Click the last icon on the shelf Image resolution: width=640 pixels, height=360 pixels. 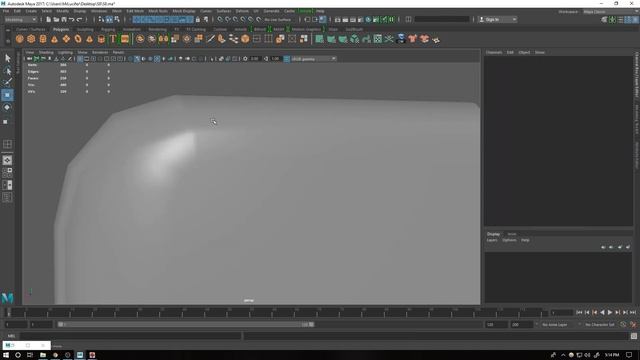pyautogui.click(x=436, y=39)
